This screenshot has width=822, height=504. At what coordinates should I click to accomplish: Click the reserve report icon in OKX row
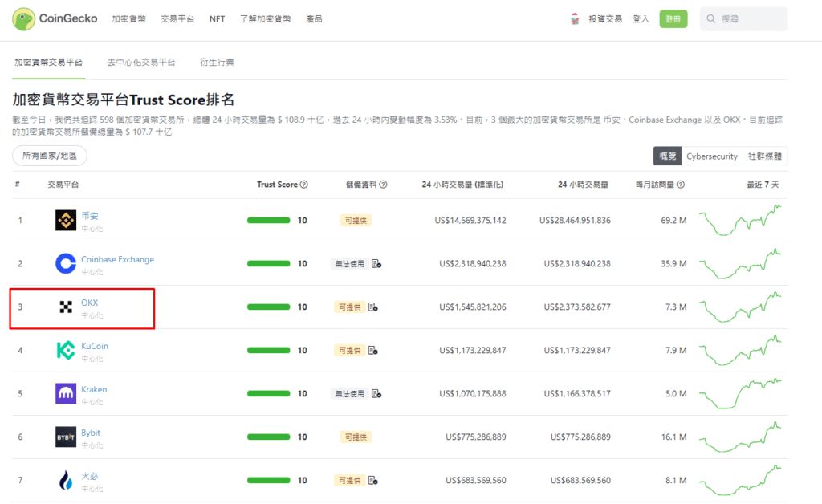pos(372,307)
